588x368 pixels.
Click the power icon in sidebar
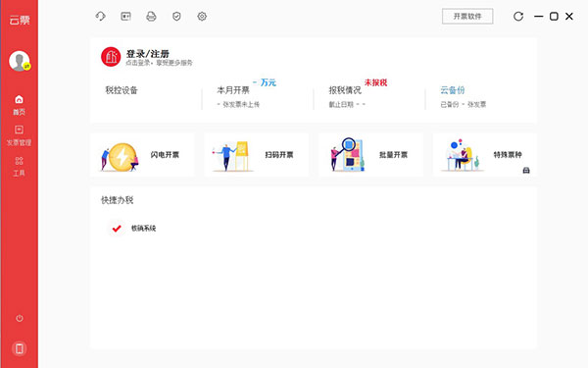pos(20,318)
